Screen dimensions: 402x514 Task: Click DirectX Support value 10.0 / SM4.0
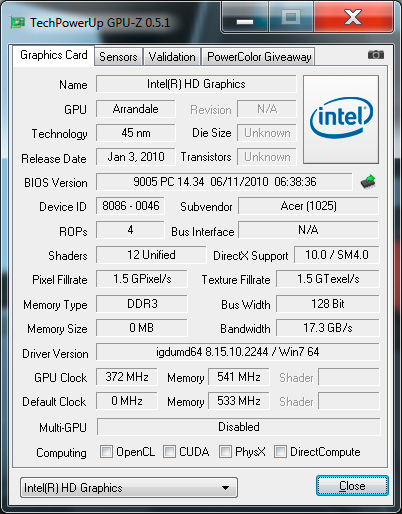(337, 255)
